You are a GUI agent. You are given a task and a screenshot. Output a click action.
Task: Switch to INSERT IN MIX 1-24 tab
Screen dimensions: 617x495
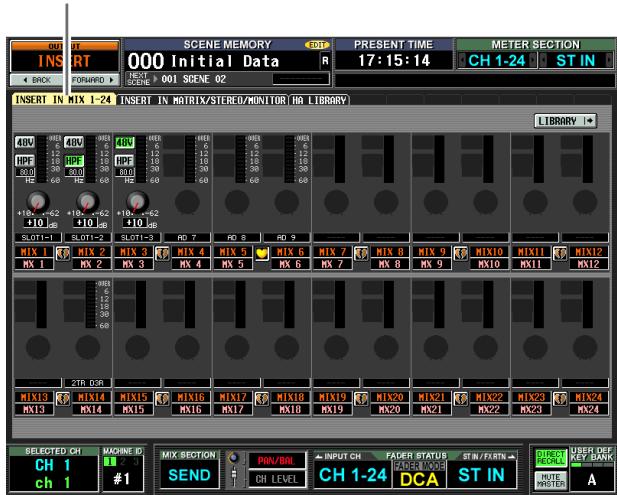[x=63, y=100]
